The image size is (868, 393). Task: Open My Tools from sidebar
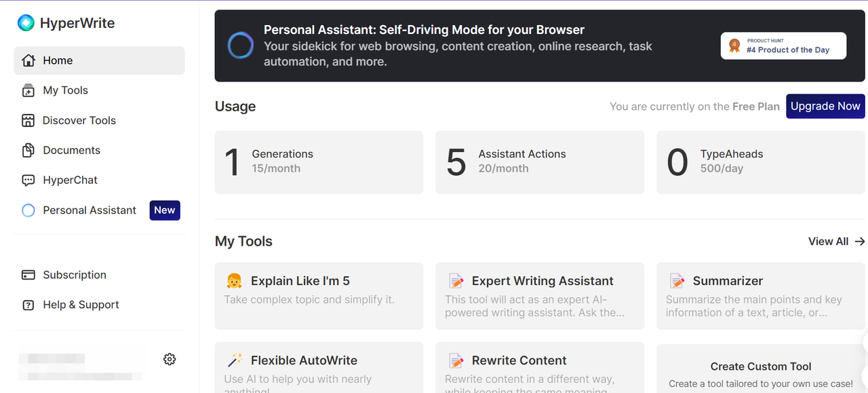click(x=99, y=90)
